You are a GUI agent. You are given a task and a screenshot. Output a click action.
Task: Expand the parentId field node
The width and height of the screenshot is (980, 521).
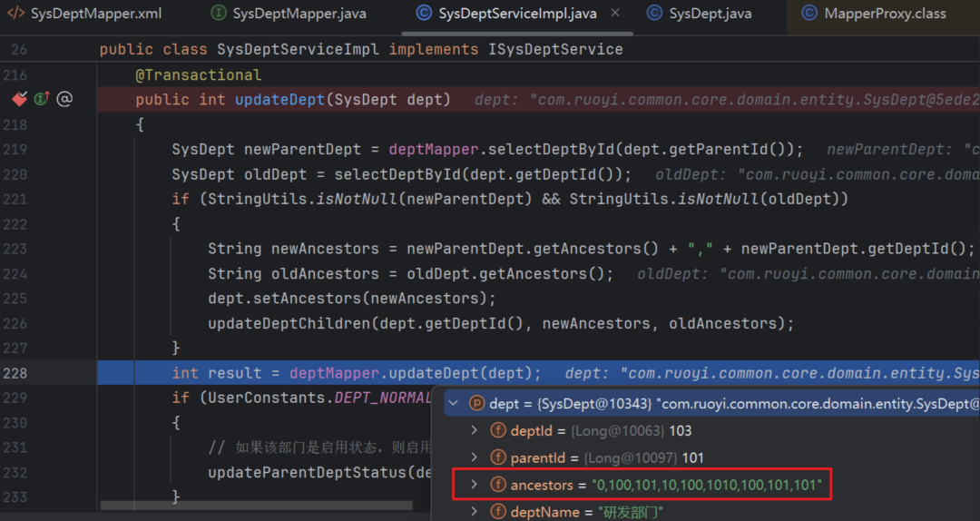click(475, 457)
